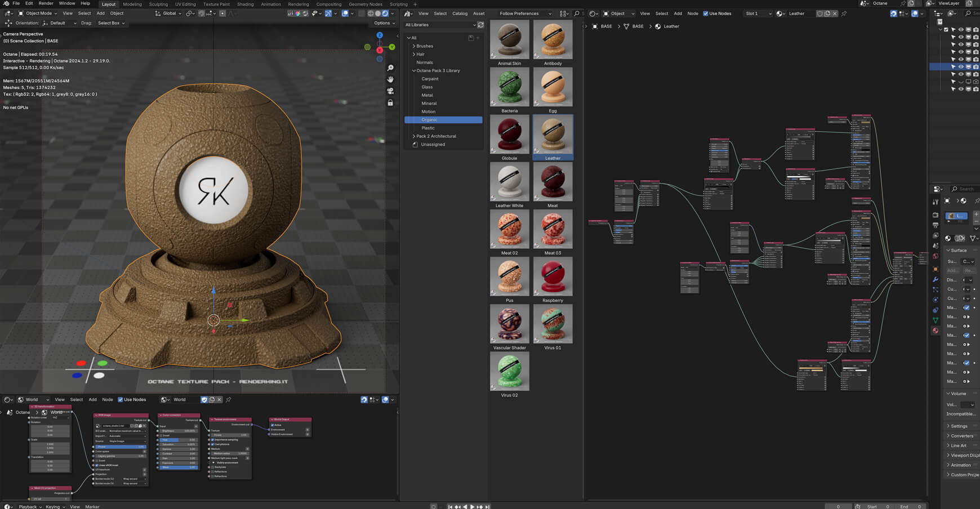Unlink the World datablock with X icon
The height and width of the screenshot is (509, 980).
coord(219,400)
